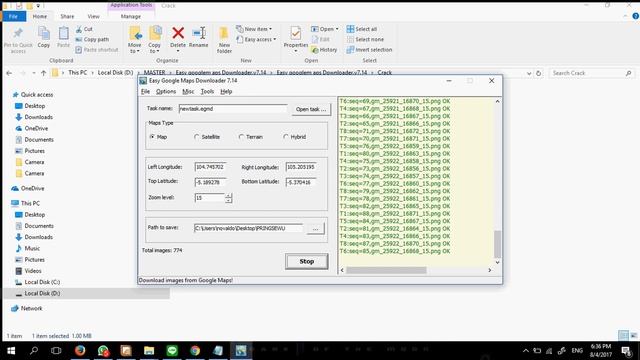Screen dimensions: 640x360
Task: Switch to the View ribbon tab
Action: click(x=93, y=16)
